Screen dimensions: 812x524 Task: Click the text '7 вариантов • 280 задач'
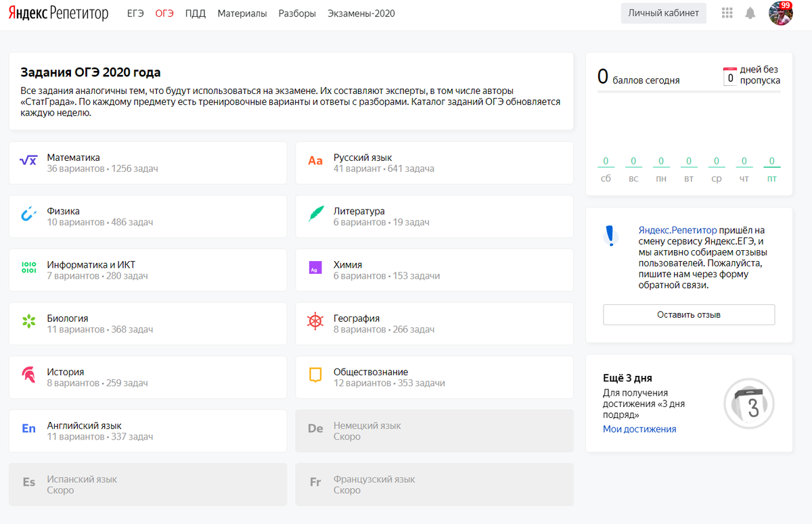(x=97, y=276)
